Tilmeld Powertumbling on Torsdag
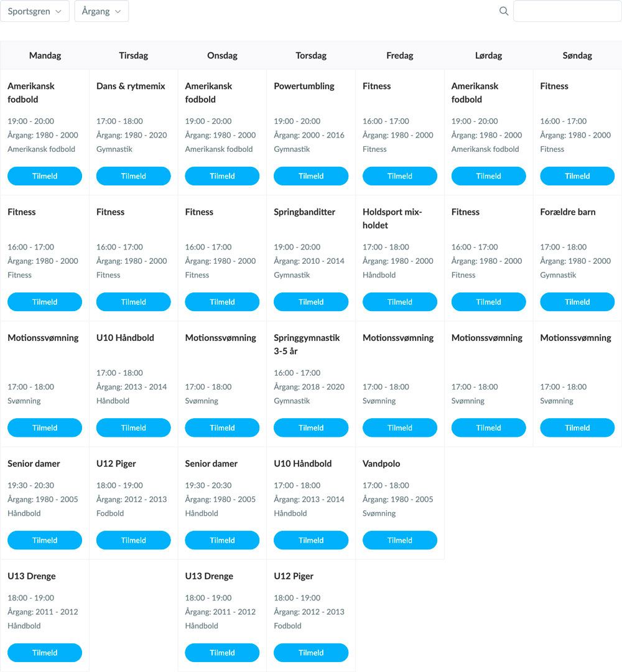This screenshot has height=672, width=622. (x=311, y=176)
